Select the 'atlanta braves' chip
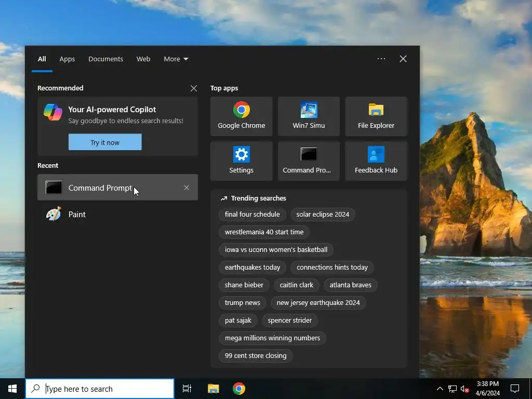The width and height of the screenshot is (532, 399). (x=351, y=285)
